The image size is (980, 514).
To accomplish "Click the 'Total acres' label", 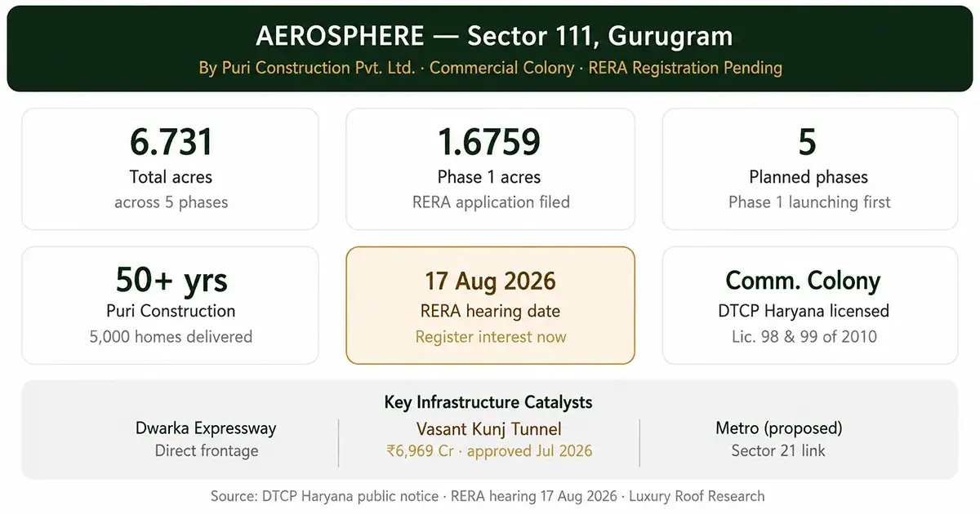I will 171,177.
